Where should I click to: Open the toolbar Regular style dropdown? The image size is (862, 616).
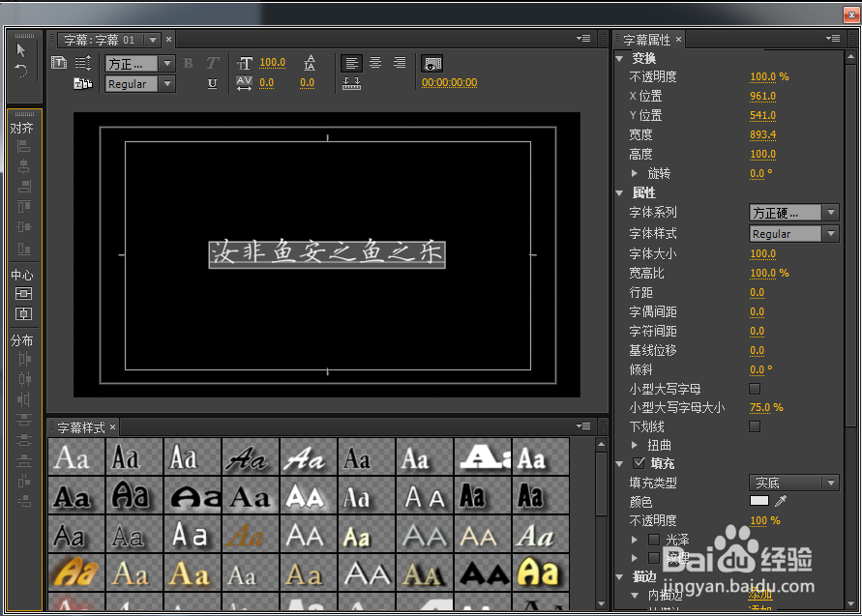(140, 84)
